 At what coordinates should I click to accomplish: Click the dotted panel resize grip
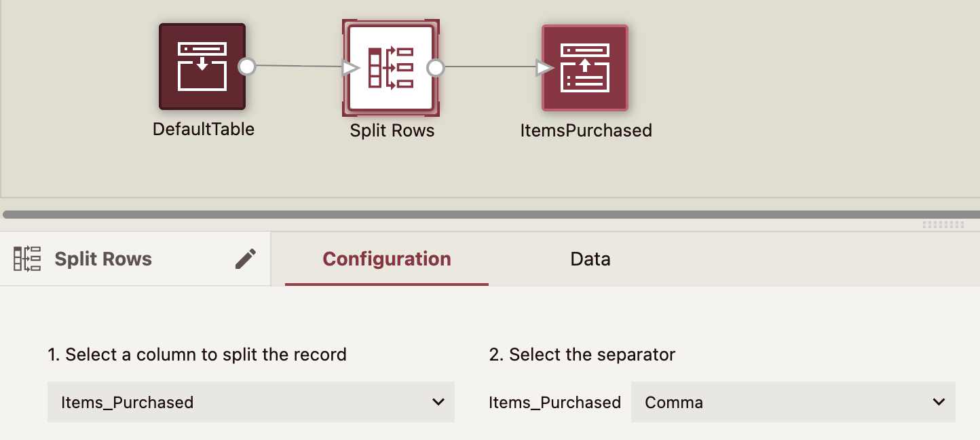click(x=943, y=225)
